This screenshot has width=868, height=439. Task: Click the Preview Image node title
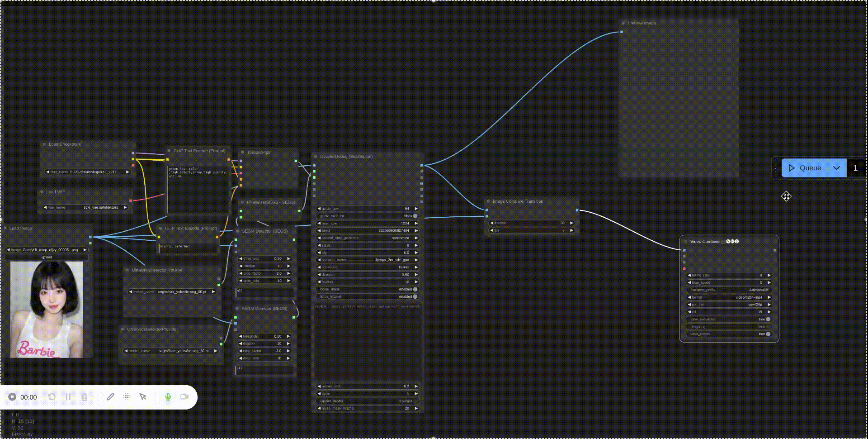(x=642, y=23)
